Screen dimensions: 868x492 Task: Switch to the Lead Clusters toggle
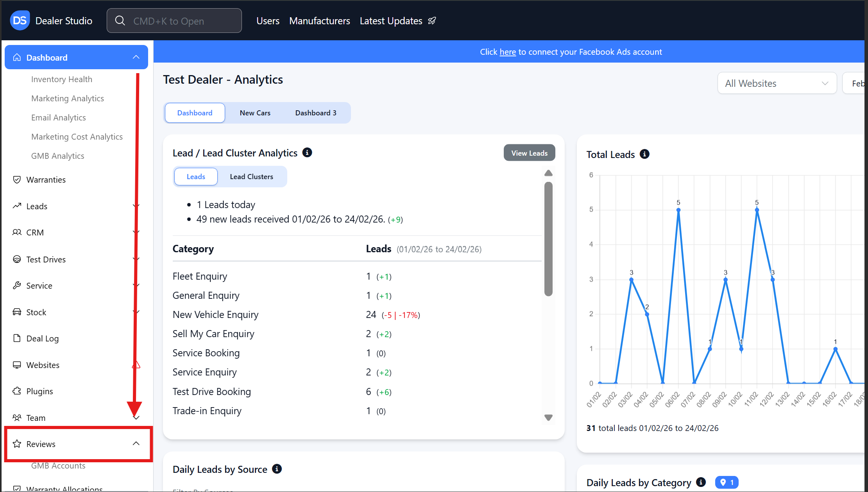(x=251, y=177)
